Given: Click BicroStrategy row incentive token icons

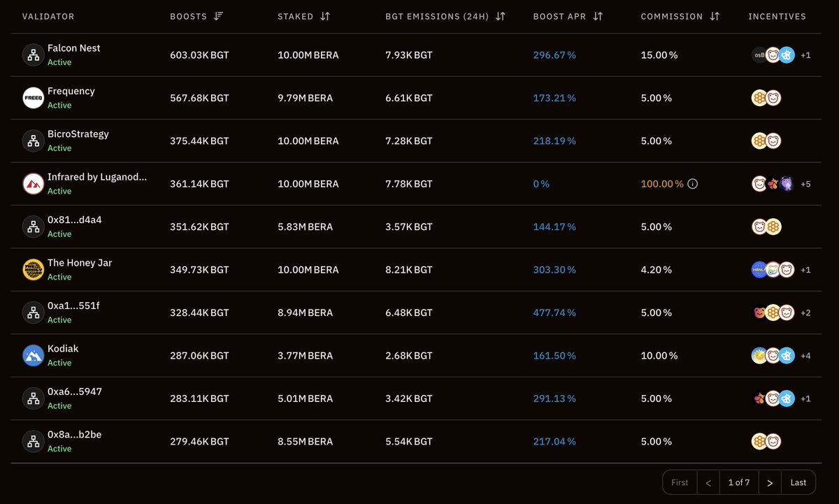Looking at the screenshot, I should pos(766,141).
